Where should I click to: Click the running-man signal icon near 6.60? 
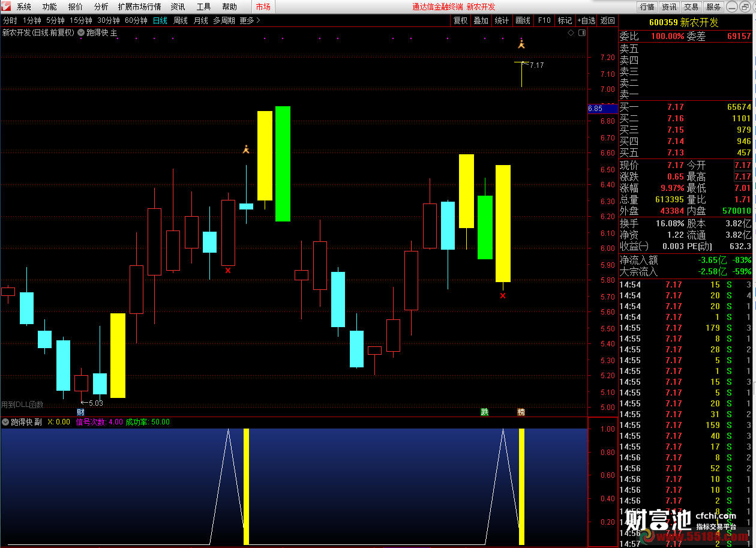(x=245, y=149)
